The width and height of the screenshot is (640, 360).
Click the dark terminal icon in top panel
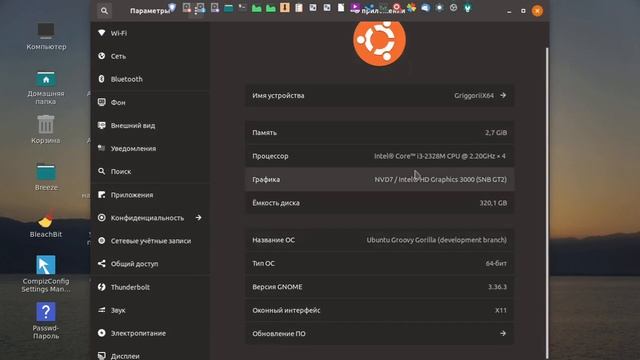point(242,7)
